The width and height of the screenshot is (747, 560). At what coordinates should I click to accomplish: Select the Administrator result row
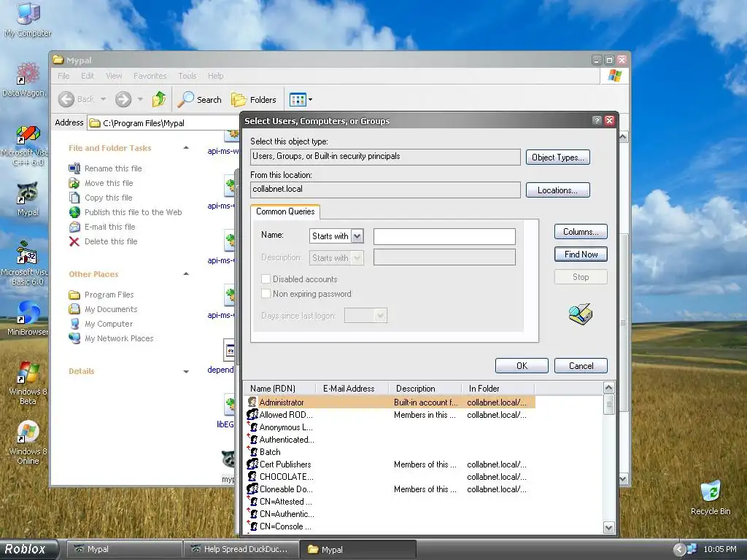(391, 402)
